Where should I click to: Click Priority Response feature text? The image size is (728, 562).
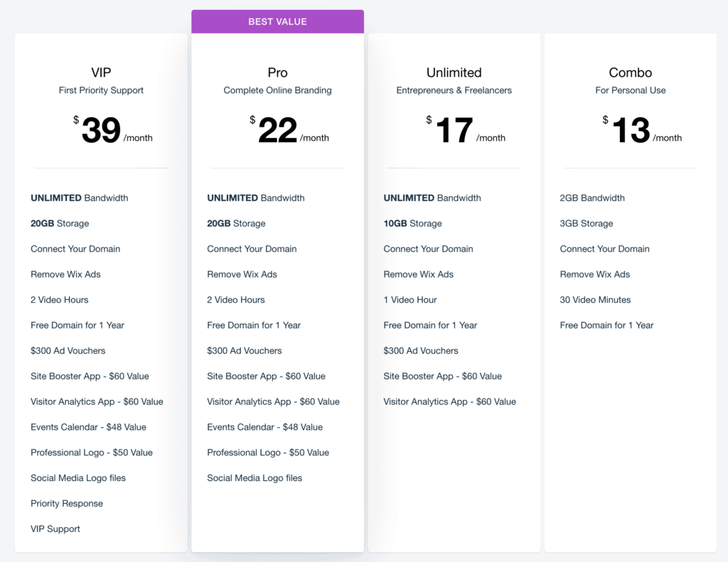67,504
